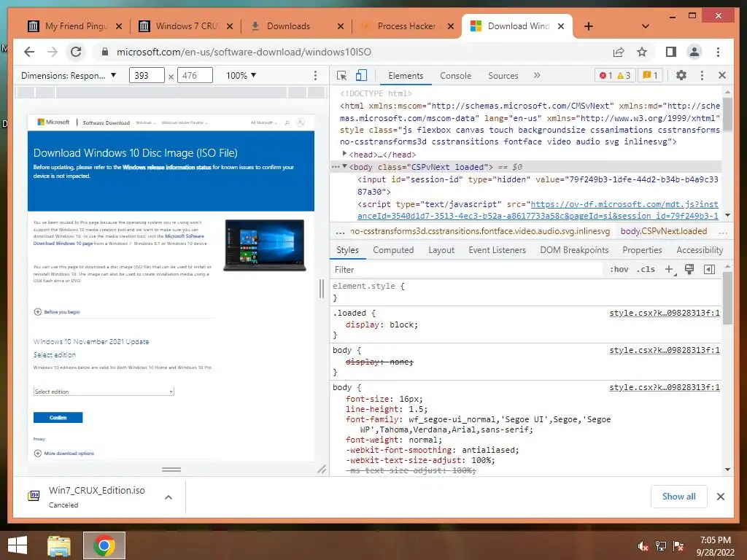Open DevTools settings gear
The image size is (747, 560).
(681, 75)
